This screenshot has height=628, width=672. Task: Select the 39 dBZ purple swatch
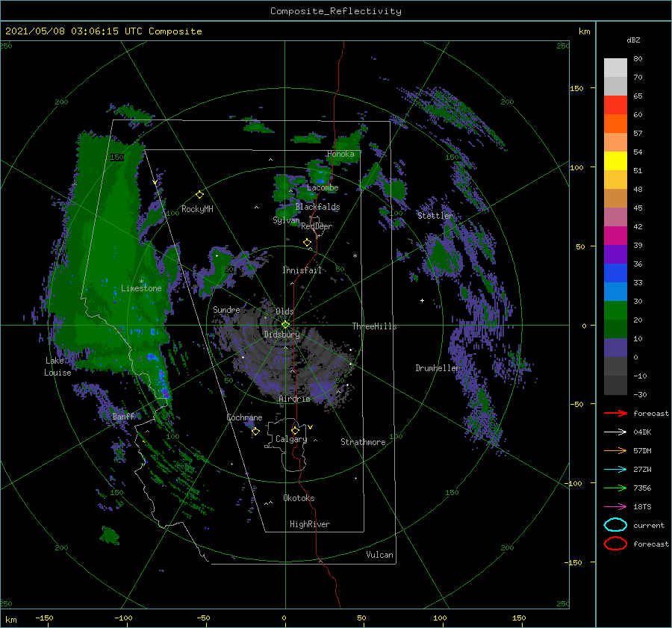coord(615,254)
